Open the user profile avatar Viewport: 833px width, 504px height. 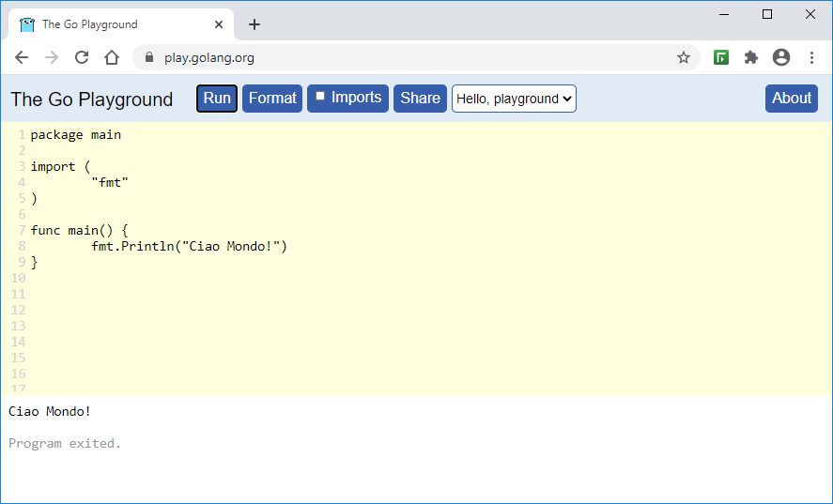tap(781, 57)
